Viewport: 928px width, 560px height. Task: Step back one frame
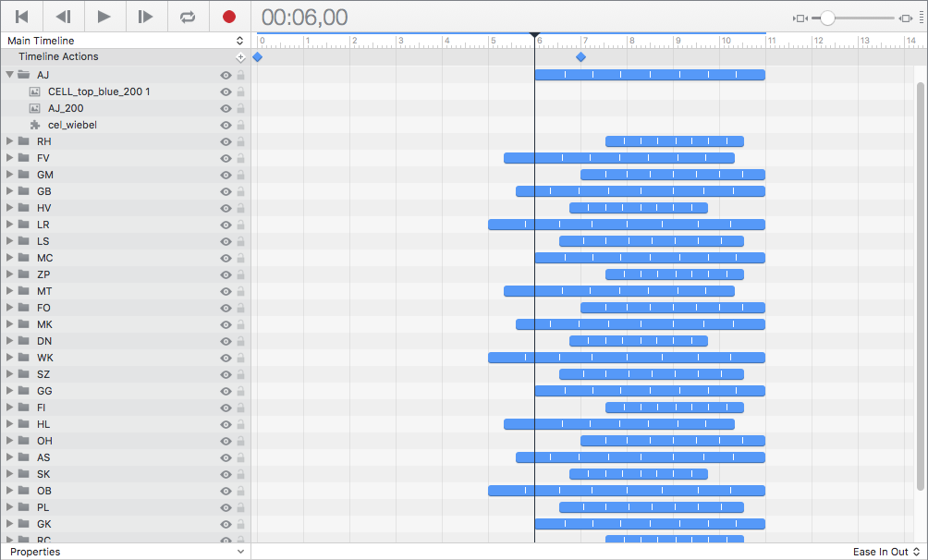coord(64,17)
